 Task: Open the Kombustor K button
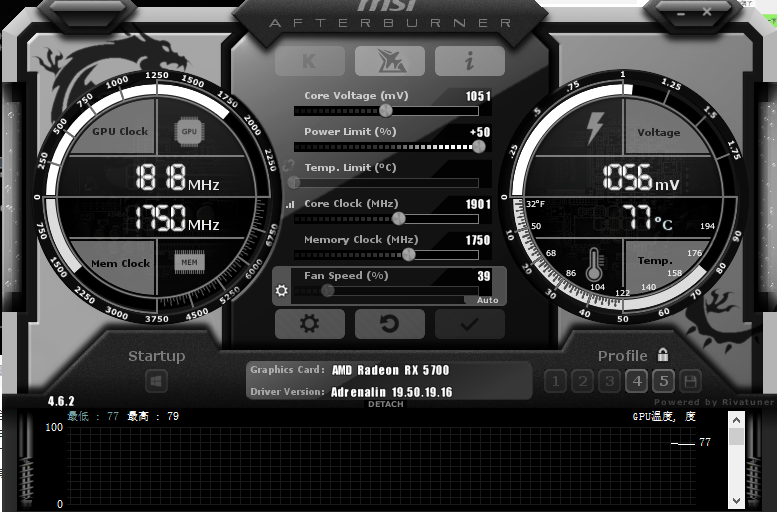pos(310,61)
